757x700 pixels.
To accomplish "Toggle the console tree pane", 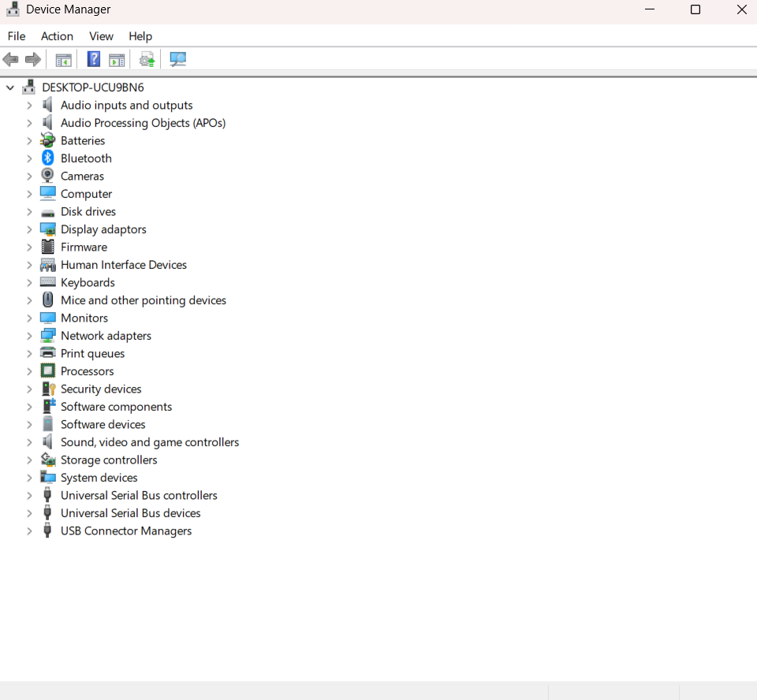I will coord(63,59).
